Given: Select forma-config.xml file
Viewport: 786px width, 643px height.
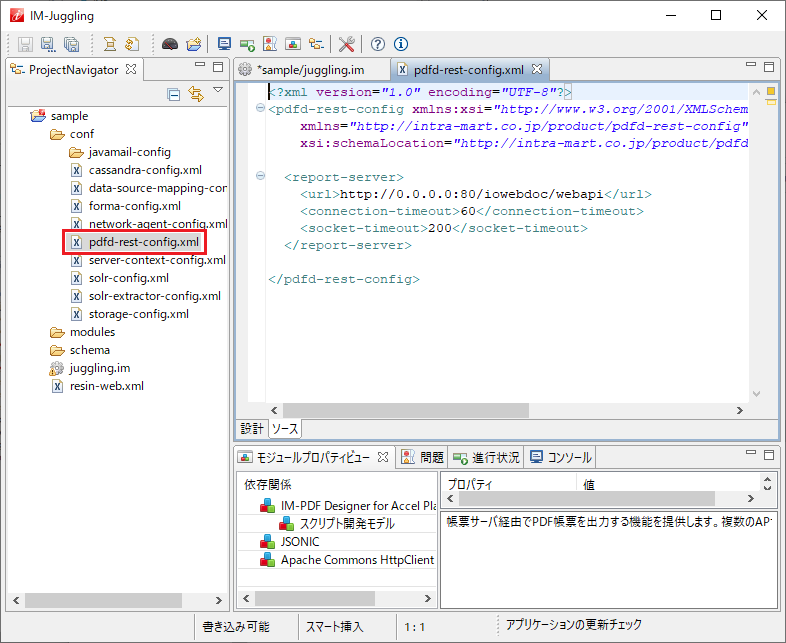Looking at the screenshot, I should point(134,206).
